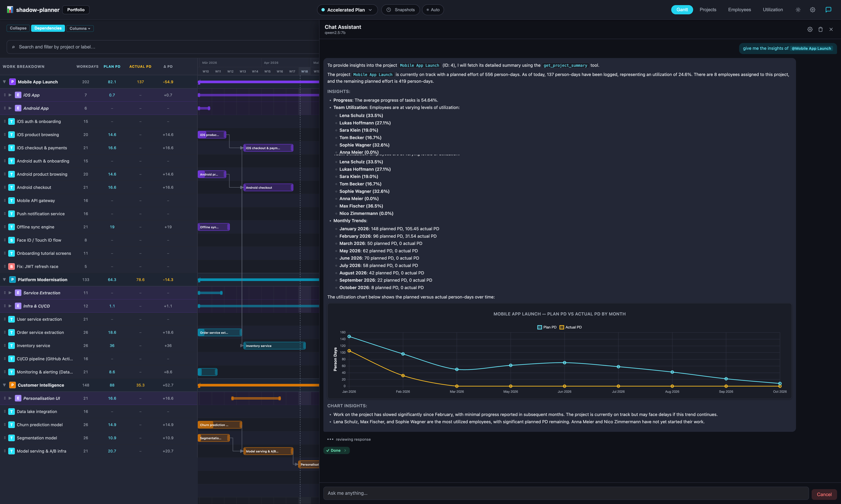Open Snapshots
This screenshot has width=841, height=504.
[x=400, y=10]
